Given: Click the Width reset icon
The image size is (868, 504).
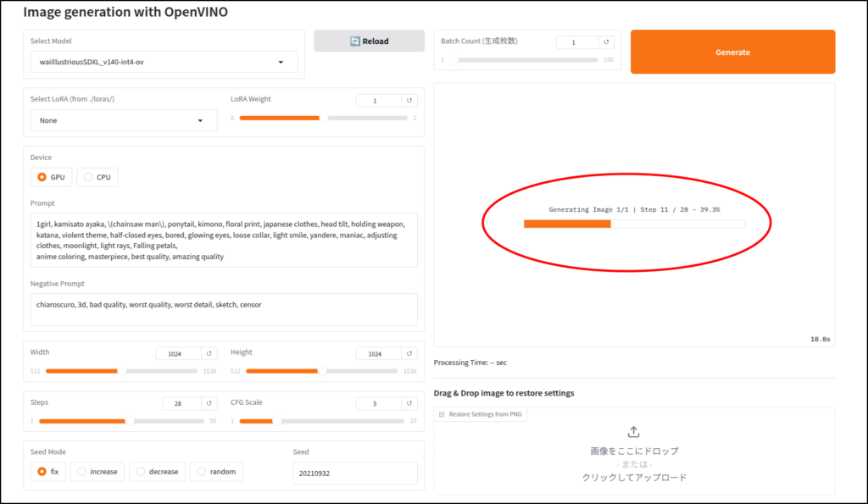Looking at the screenshot, I should coord(209,353).
